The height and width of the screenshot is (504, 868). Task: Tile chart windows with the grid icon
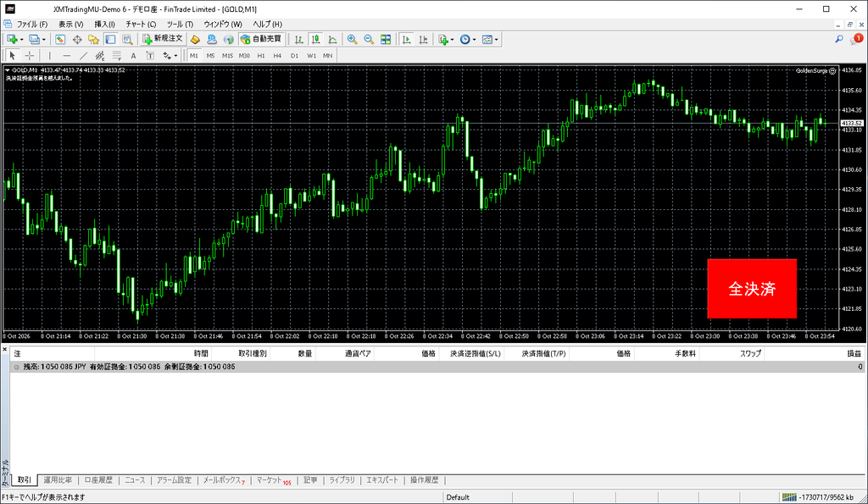coord(386,39)
